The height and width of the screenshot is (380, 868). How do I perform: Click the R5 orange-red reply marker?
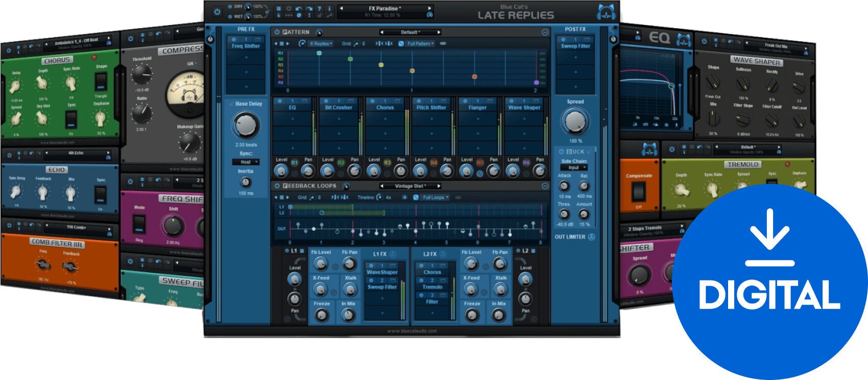pos(474,77)
